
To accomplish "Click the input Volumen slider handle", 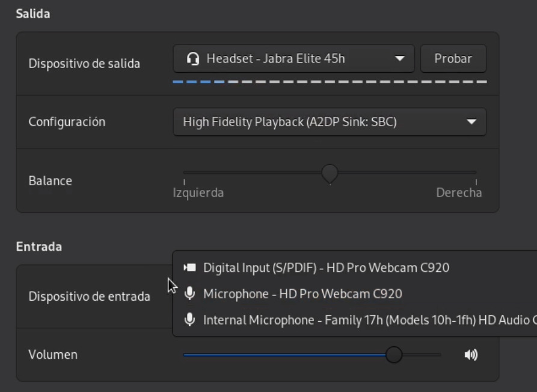I will [x=394, y=355].
